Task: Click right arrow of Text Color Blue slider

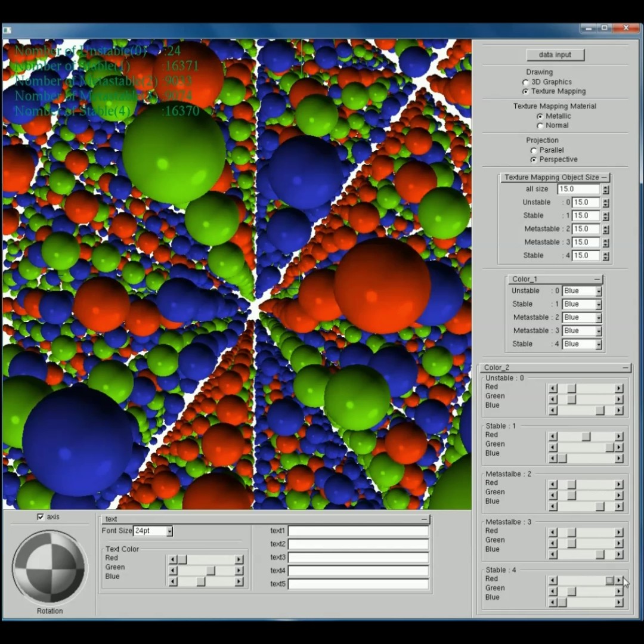Action: tap(239, 581)
